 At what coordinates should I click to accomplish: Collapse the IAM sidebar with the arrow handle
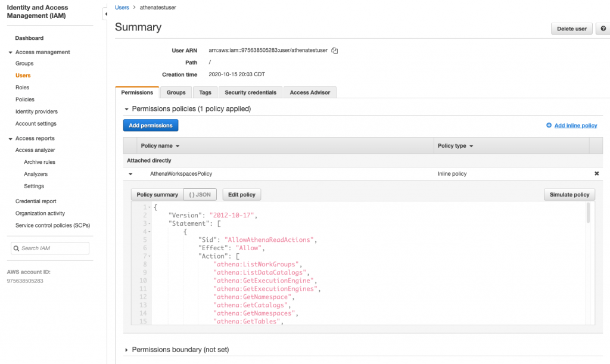[x=105, y=14]
